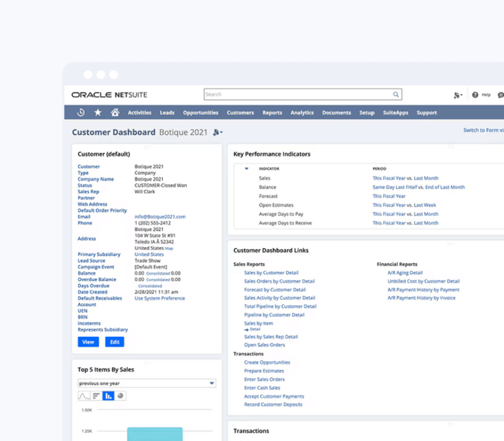Open the Leads menu
The image size is (504, 441).
167,112
